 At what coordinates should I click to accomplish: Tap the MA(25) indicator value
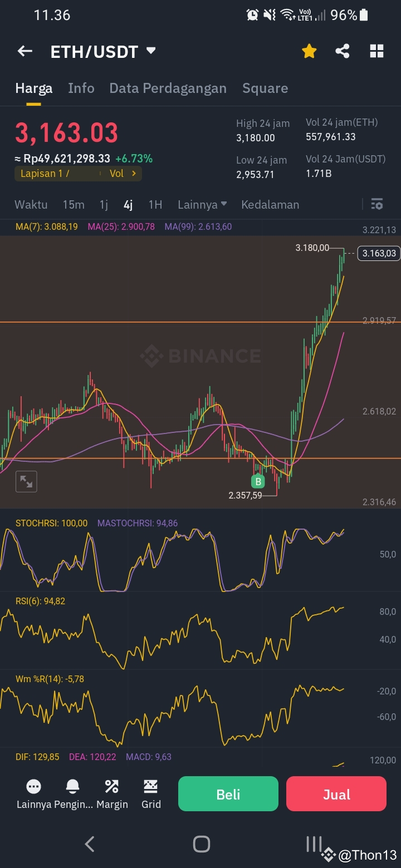121,226
